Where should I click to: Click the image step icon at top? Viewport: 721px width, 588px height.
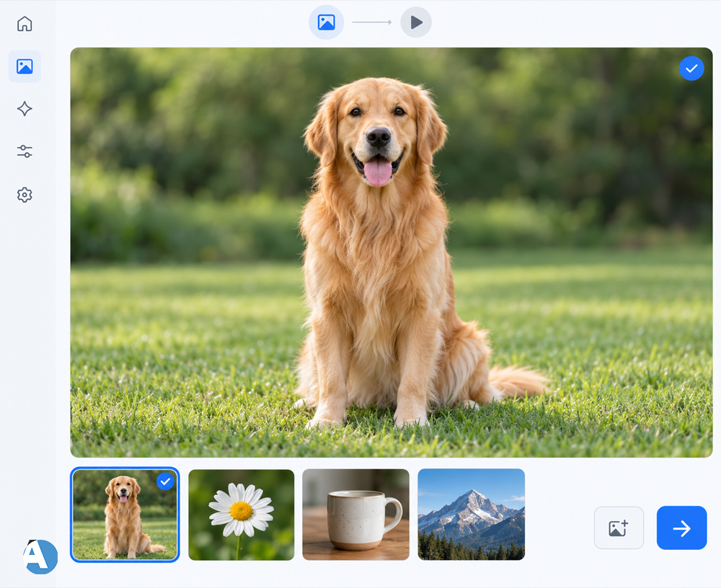click(326, 22)
